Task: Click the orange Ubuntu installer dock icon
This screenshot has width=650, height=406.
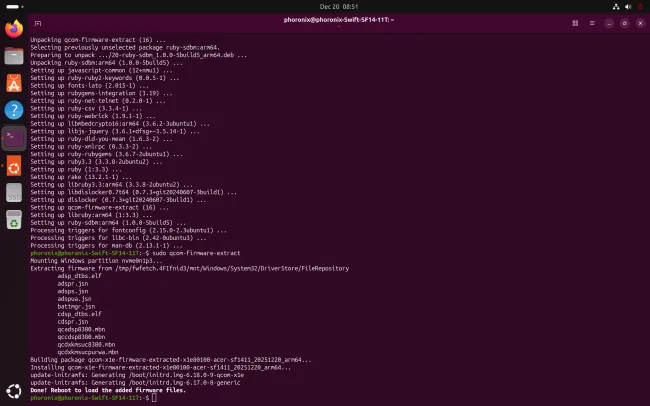Action: pos(14,164)
